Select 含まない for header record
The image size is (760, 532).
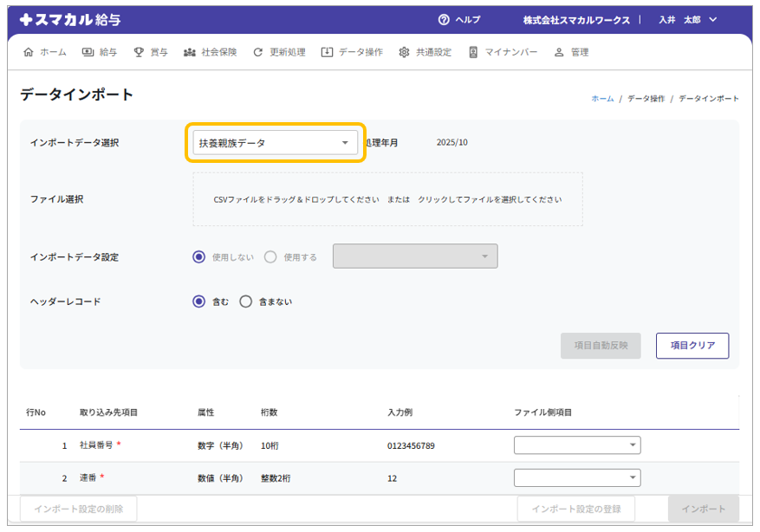[246, 302]
